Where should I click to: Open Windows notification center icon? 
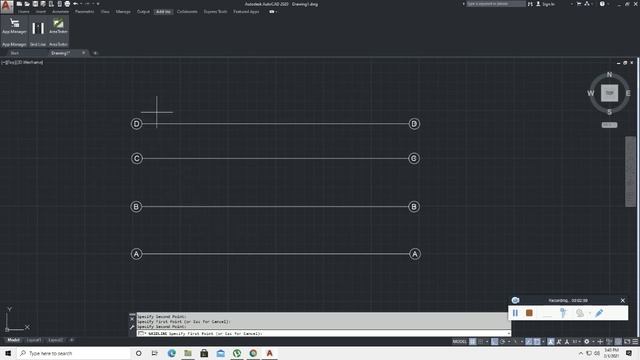629,353
